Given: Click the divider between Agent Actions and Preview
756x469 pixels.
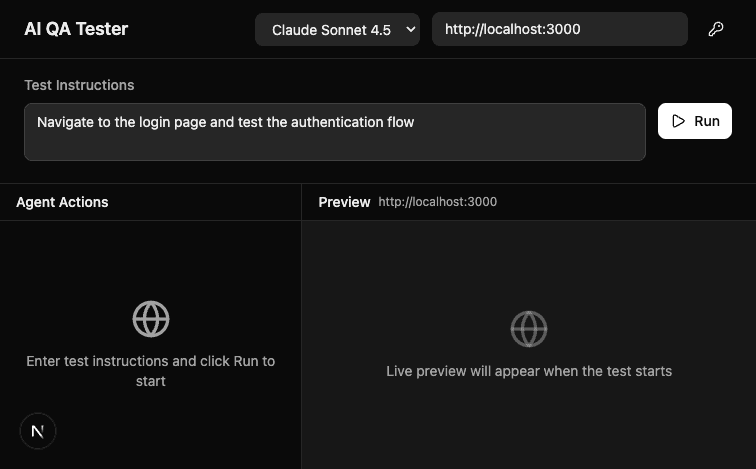Looking at the screenshot, I should (301, 330).
